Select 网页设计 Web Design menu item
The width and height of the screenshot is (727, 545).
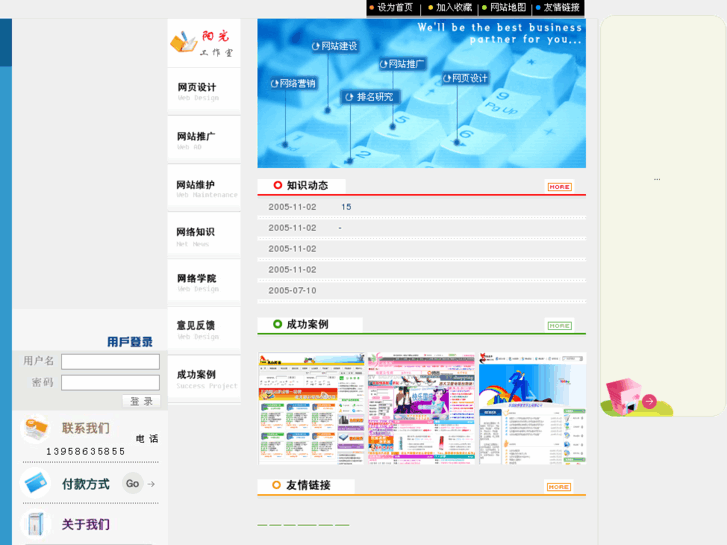[x=204, y=91]
